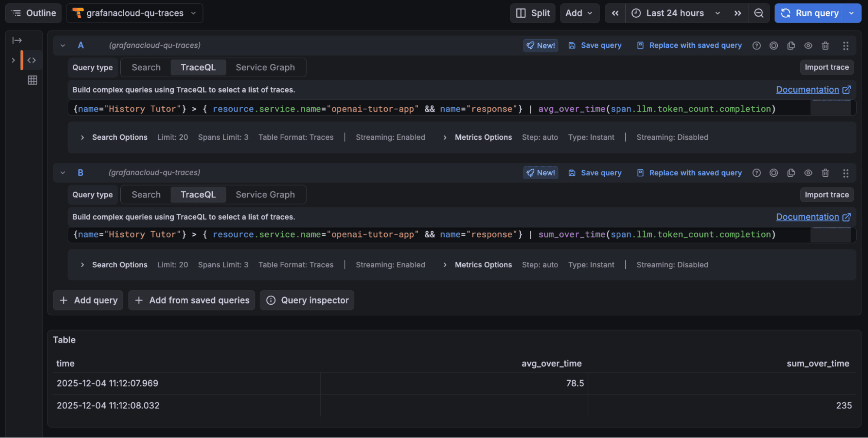The width and height of the screenshot is (868, 438).
Task: Click the time column header
Action: 65,364
